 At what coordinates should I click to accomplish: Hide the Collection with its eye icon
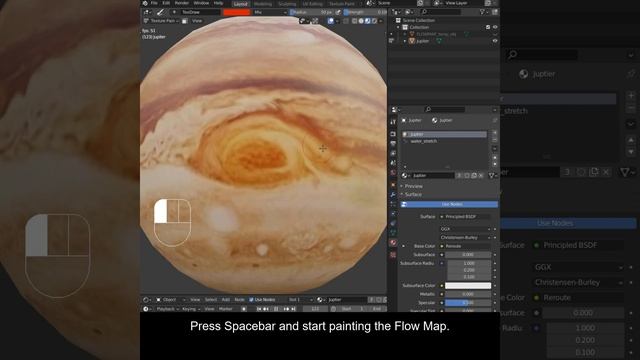(x=495, y=27)
